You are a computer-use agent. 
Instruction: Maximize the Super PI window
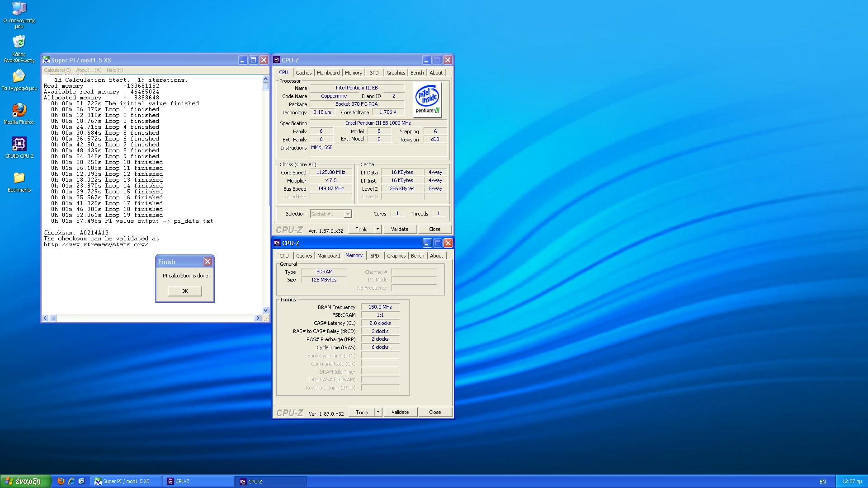[253, 60]
